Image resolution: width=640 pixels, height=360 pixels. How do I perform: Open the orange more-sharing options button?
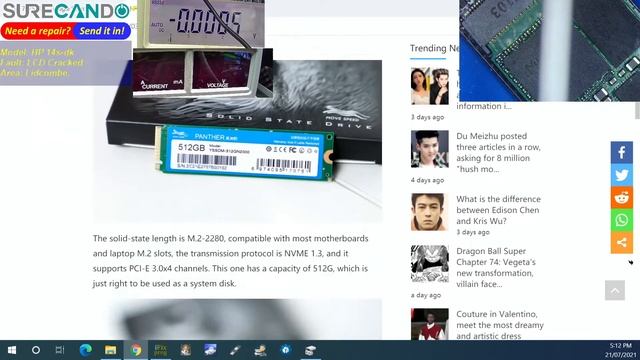point(621,242)
